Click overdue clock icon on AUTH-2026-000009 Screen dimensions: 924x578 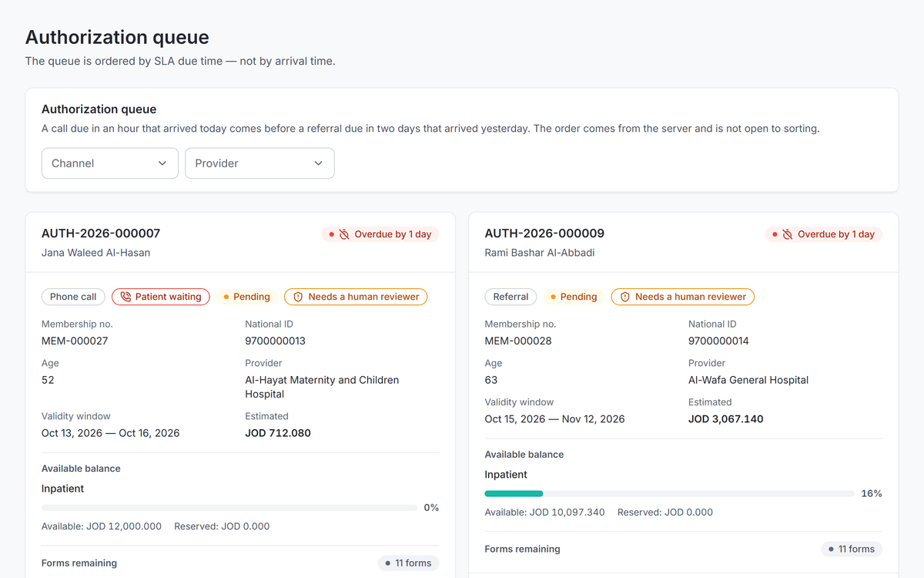coord(787,234)
